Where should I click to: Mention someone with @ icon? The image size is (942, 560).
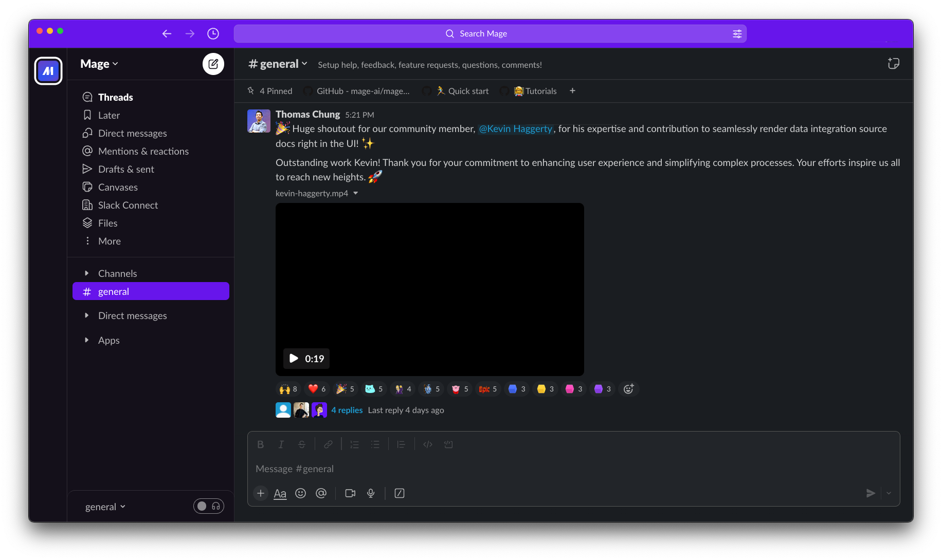321,493
